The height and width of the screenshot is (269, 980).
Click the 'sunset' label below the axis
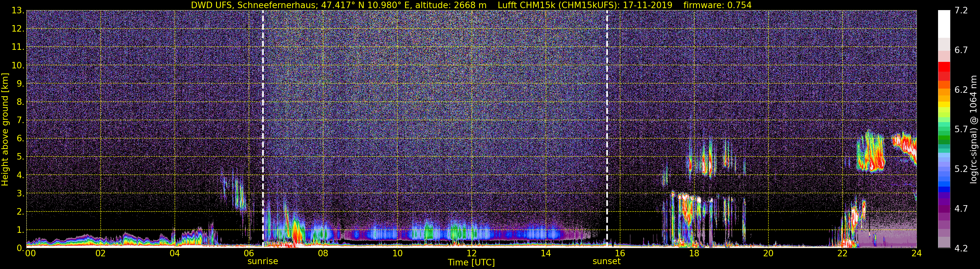[x=606, y=262]
